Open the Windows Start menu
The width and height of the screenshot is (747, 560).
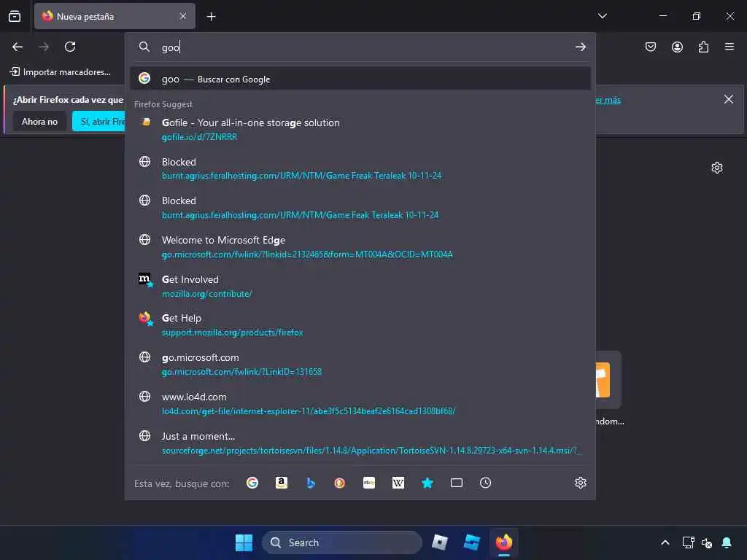(x=244, y=542)
